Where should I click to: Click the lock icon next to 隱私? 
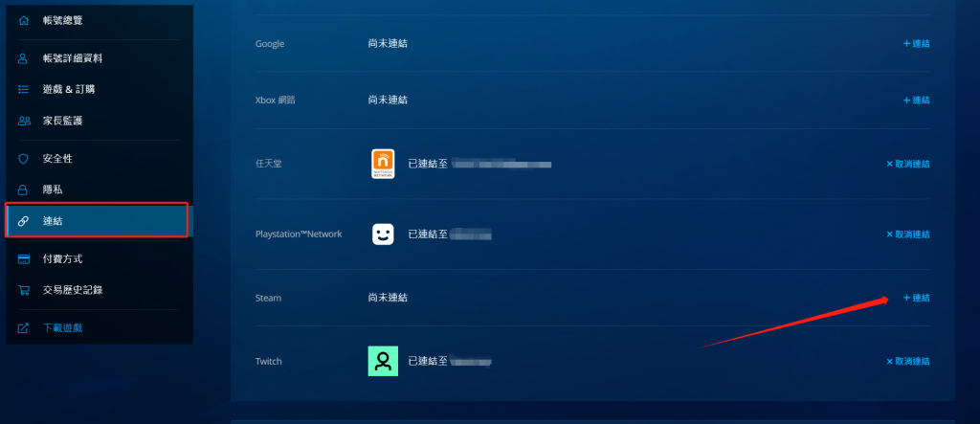(23, 190)
